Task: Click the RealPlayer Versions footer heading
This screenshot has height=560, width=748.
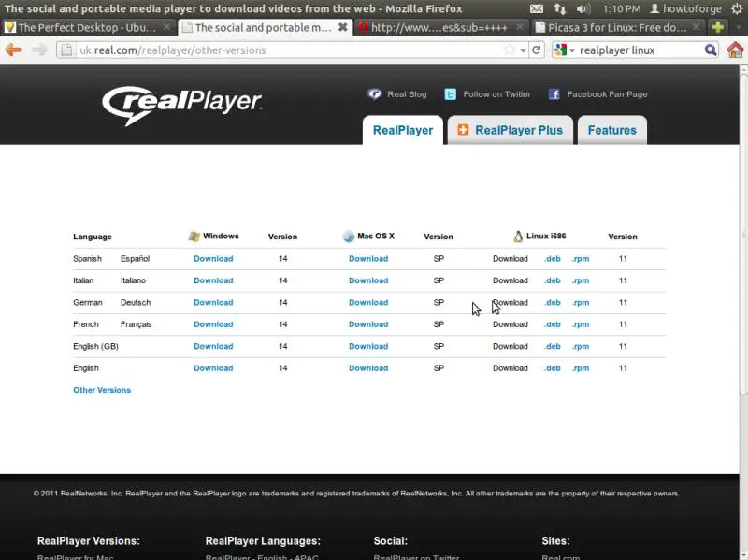Action: pyautogui.click(x=89, y=541)
